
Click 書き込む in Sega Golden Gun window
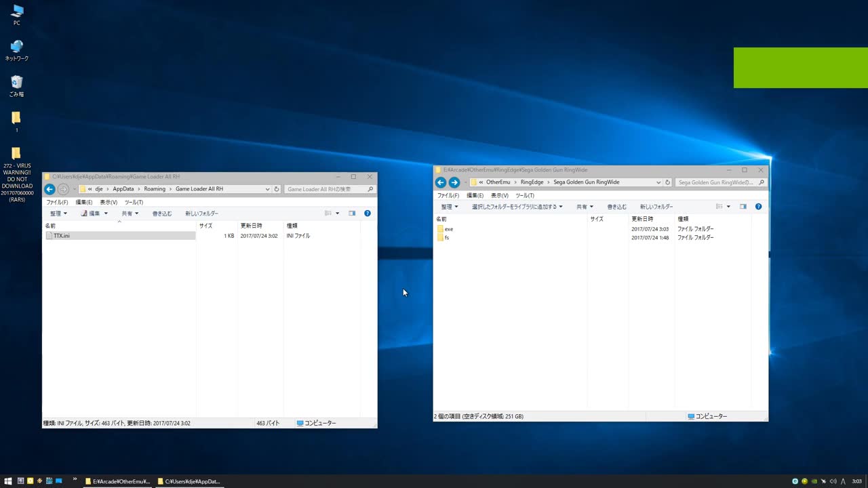pos(617,207)
